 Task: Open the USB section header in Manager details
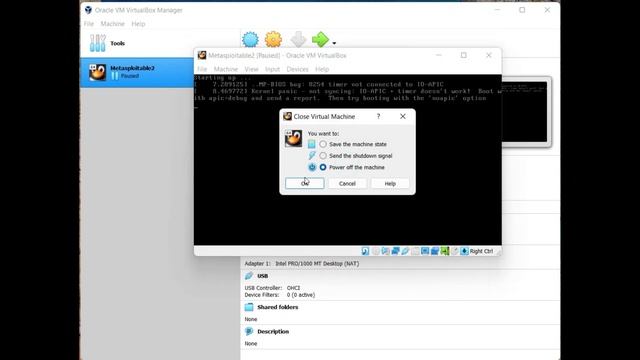pyautogui.click(x=262, y=276)
